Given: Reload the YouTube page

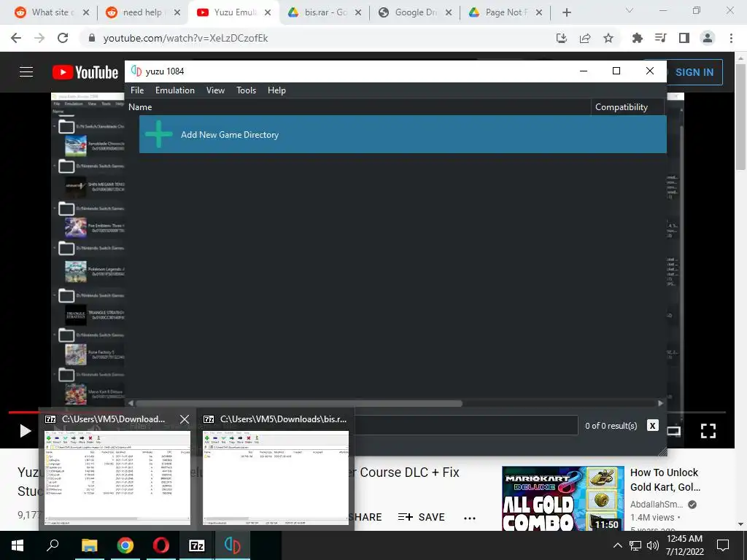Looking at the screenshot, I should 63,38.
